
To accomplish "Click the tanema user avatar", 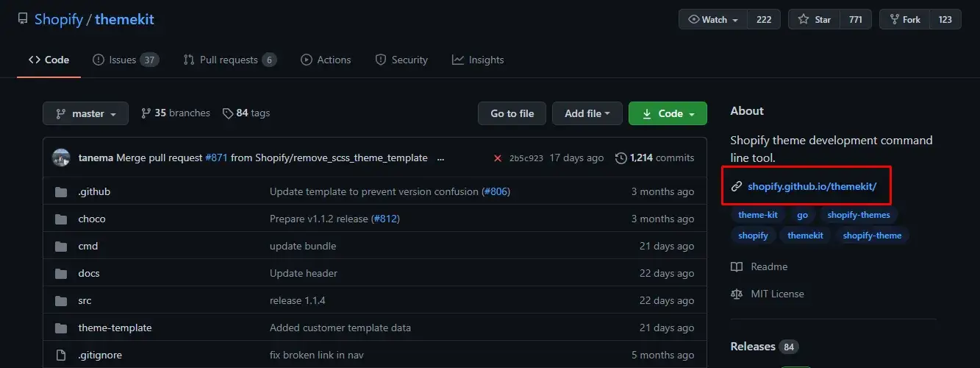I will (61, 158).
